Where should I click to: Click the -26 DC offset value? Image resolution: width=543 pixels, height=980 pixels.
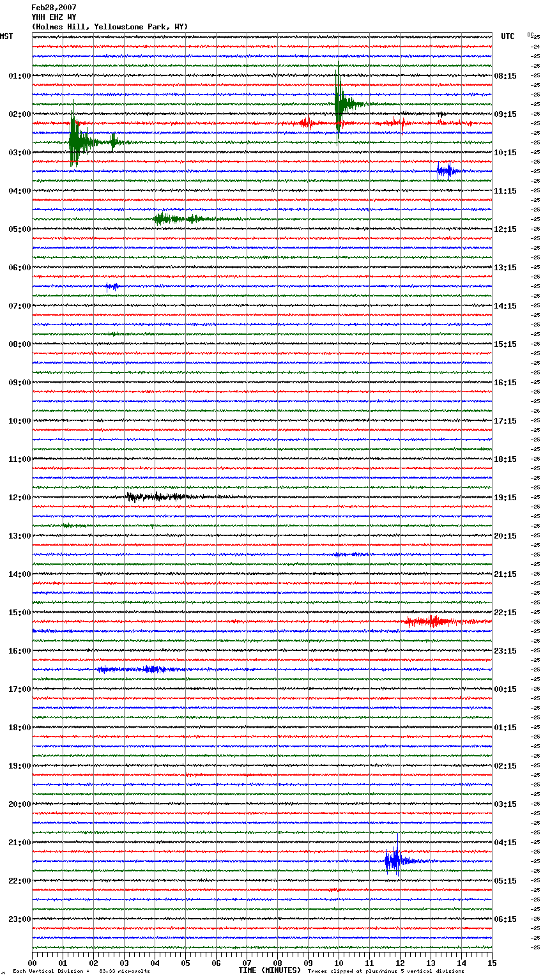(x=535, y=411)
